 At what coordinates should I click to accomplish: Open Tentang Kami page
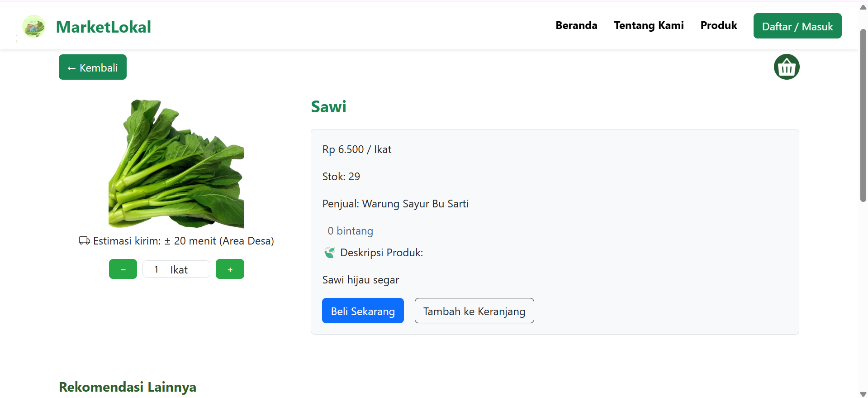click(649, 25)
